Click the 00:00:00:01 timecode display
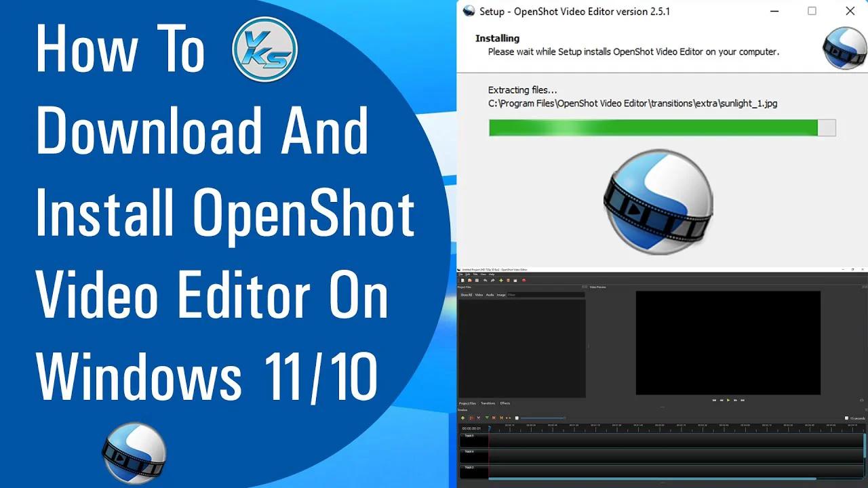The height and width of the screenshot is (488, 868). [471, 428]
